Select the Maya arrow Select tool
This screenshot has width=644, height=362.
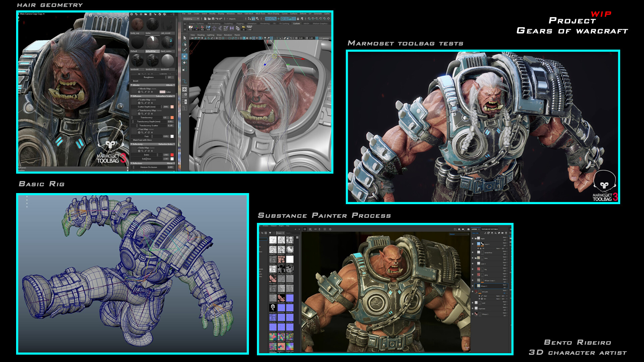tap(185, 38)
